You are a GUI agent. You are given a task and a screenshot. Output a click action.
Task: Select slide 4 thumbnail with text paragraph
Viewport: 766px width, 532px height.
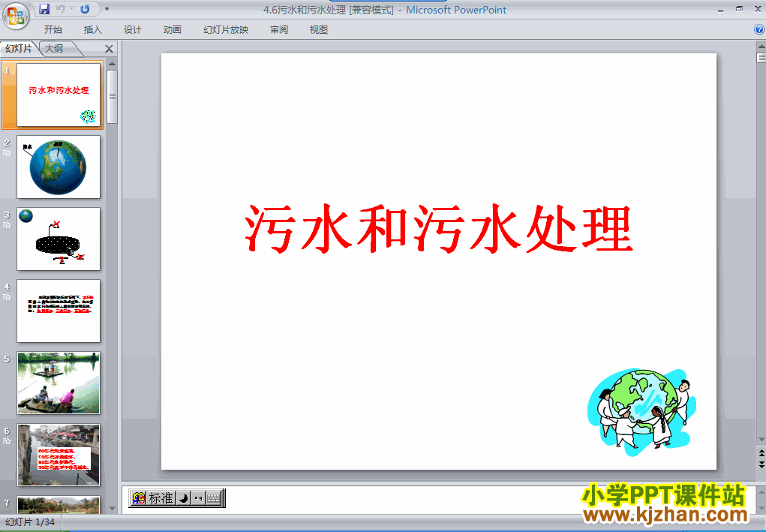pyautogui.click(x=59, y=311)
